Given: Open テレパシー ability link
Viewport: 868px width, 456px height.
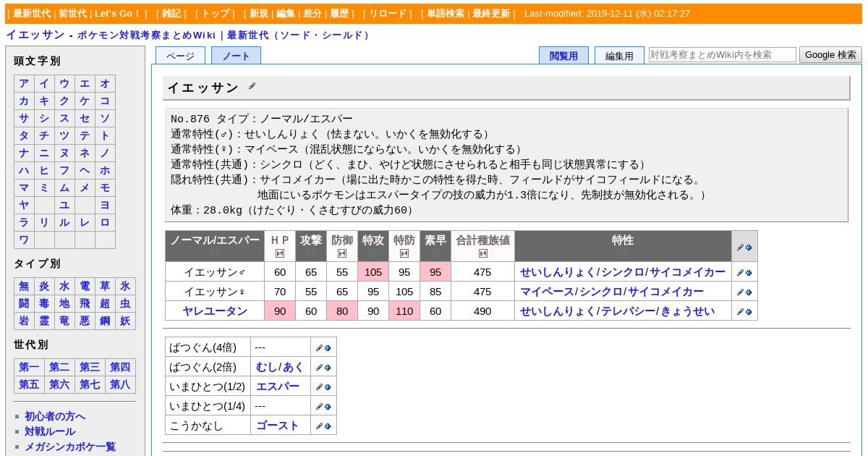Looking at the screenshot, I should click(x=629, y=311).
